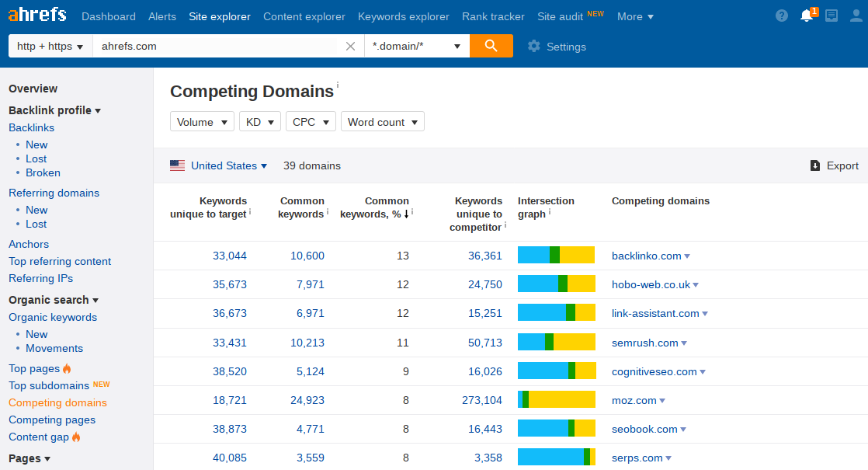
Task: Expand the *.domain/* mode selector
Action: tap(417, 46)
